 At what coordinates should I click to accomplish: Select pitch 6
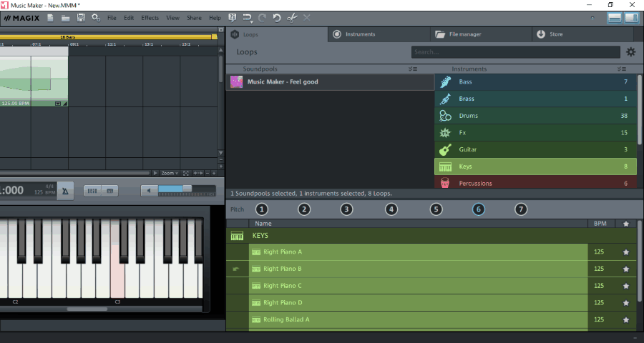coord(478,209)
